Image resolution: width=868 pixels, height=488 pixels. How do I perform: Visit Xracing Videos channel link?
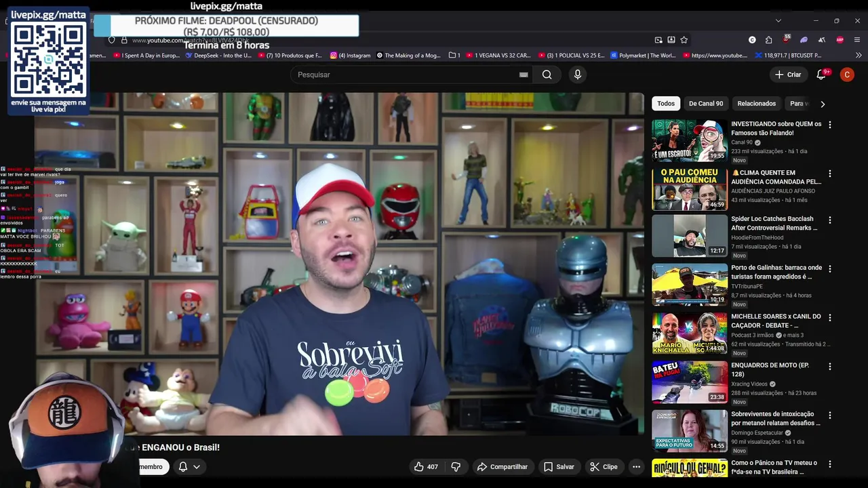coord(749,384)
